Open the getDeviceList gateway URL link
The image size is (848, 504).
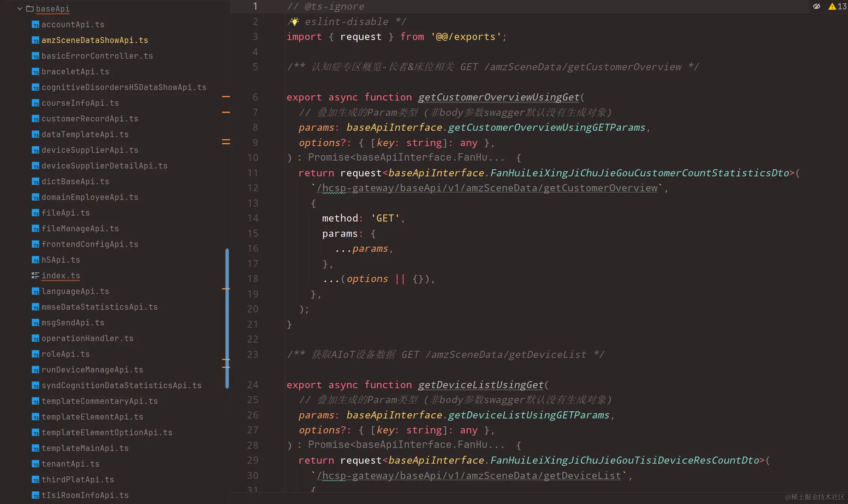click(467, 476)
